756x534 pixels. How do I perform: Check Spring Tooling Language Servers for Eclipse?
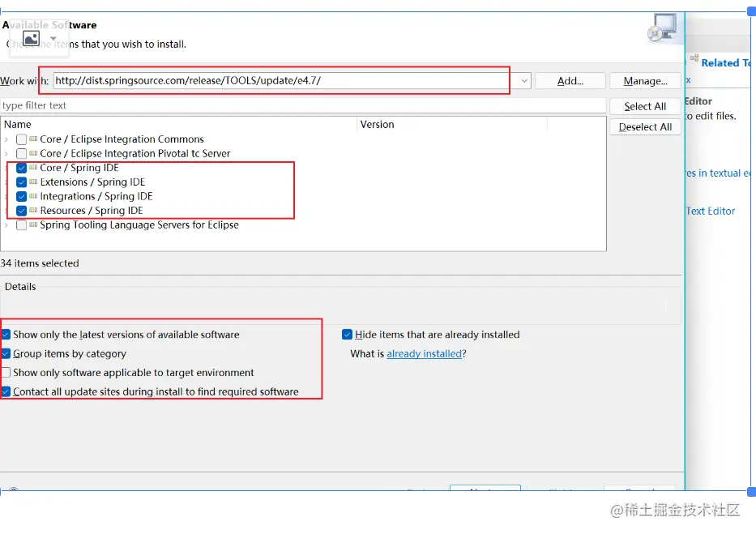(21, 225)
